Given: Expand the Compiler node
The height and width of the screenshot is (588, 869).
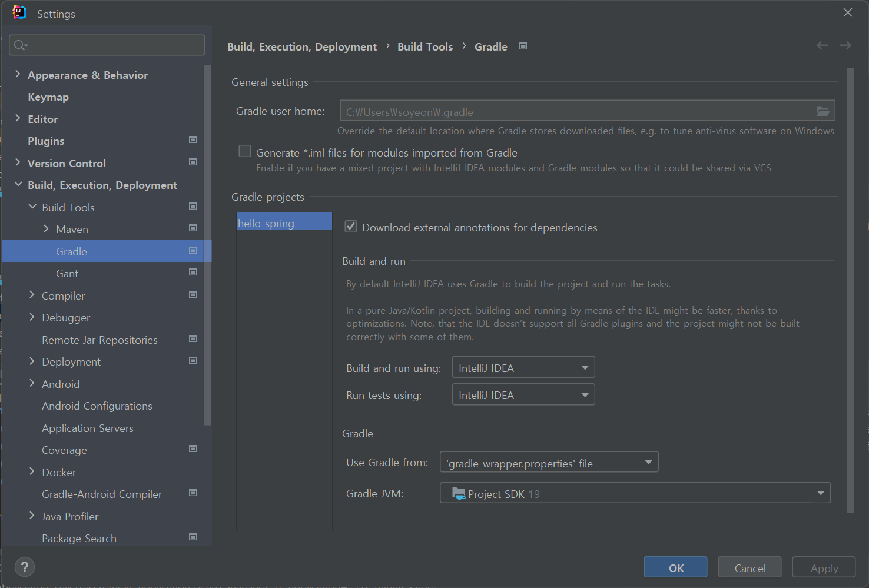Looking at the screenshot, I should pos(32,295).
